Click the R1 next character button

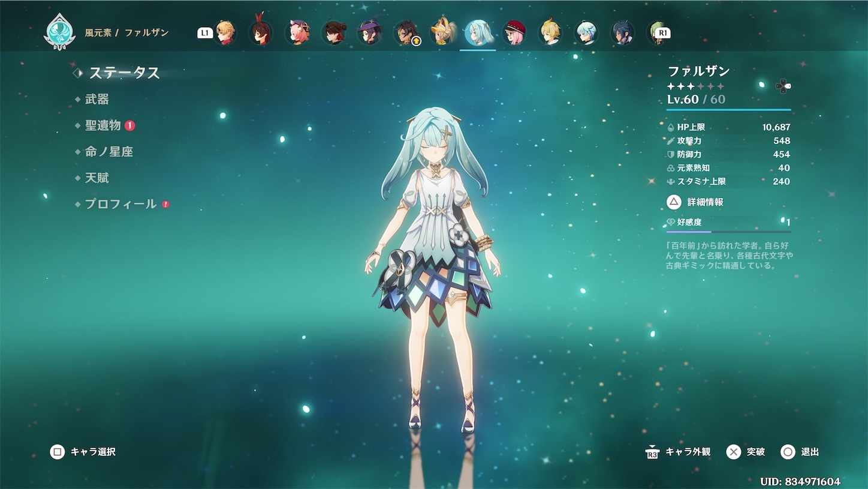pos(662,33)
